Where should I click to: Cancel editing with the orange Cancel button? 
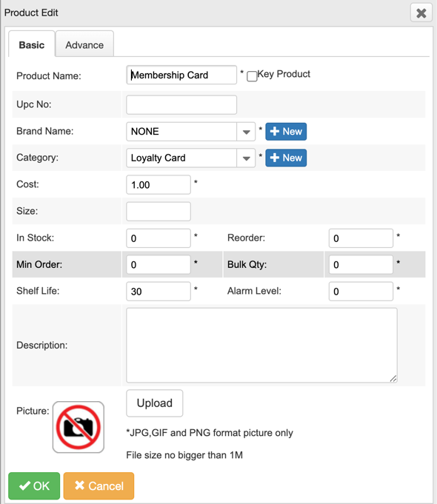(99, 485)
